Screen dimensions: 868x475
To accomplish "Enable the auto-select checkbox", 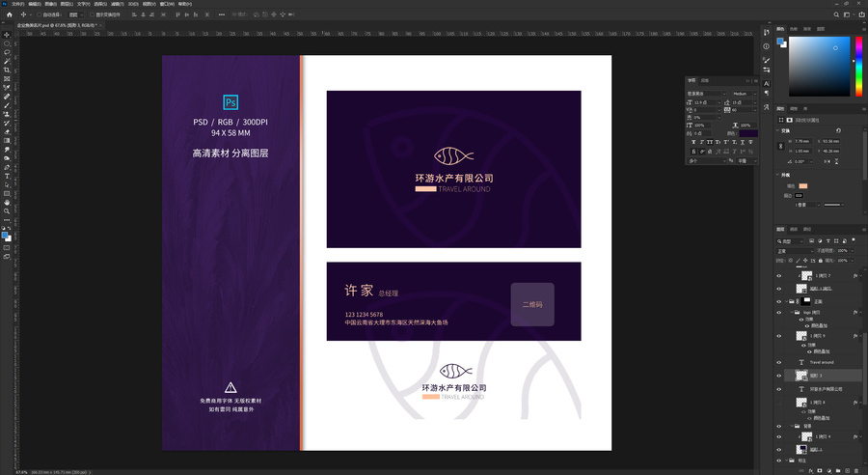I will 40,14.
